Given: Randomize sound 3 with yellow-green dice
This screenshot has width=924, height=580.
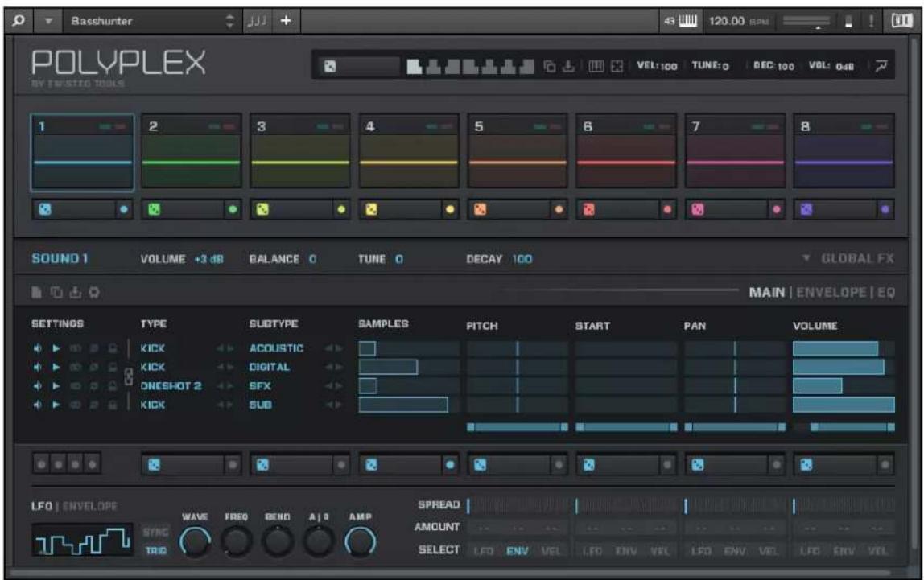Looking at the screenshot, I should (x=263, y=209).
